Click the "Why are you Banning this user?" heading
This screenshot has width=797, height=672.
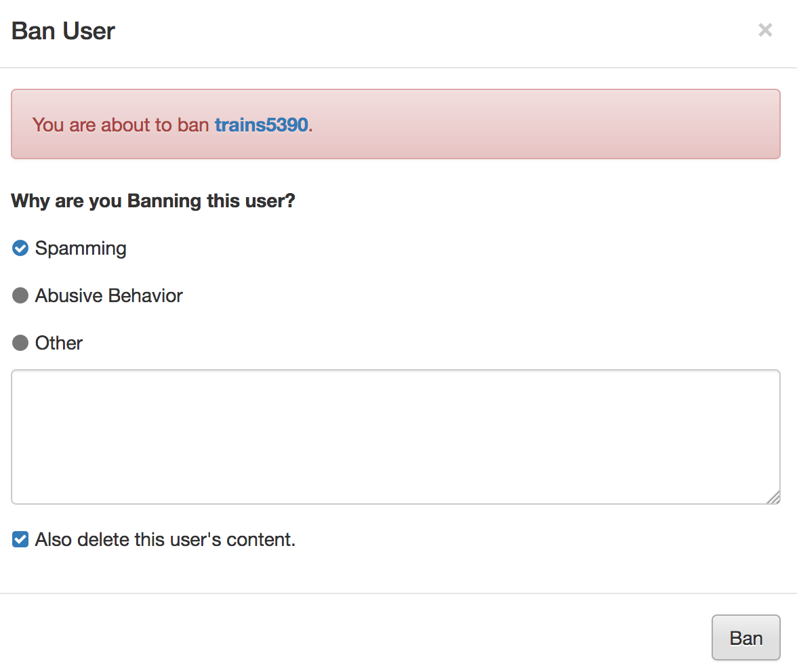153,201
